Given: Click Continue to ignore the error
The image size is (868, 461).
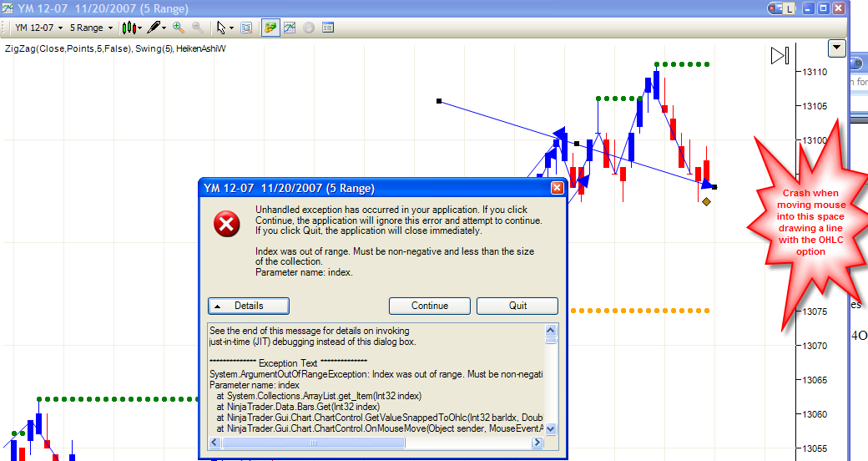Looking at the screenshot, I should 430,306.
